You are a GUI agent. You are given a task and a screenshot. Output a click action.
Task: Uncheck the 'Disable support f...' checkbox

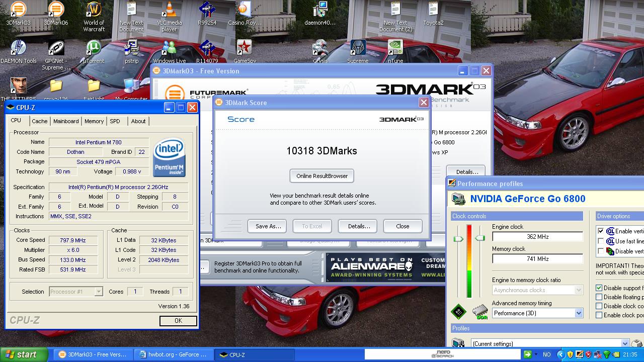click(x=599, y=288)
